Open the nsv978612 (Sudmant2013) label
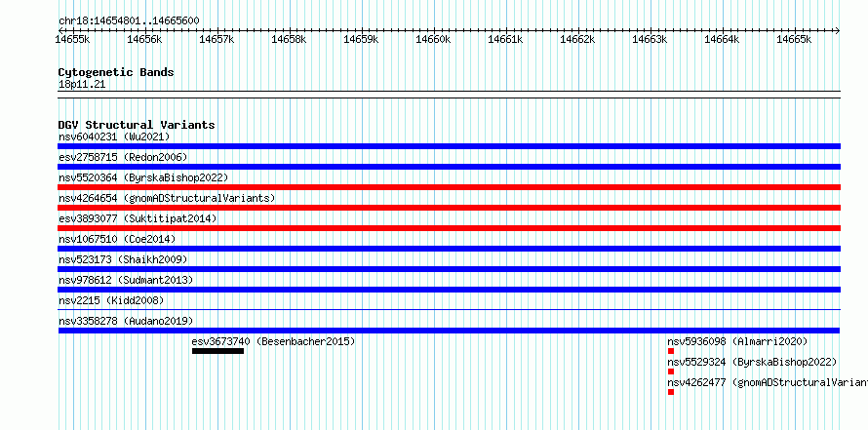The height and width of the screenshot is (430, 868). click(126, 280)
